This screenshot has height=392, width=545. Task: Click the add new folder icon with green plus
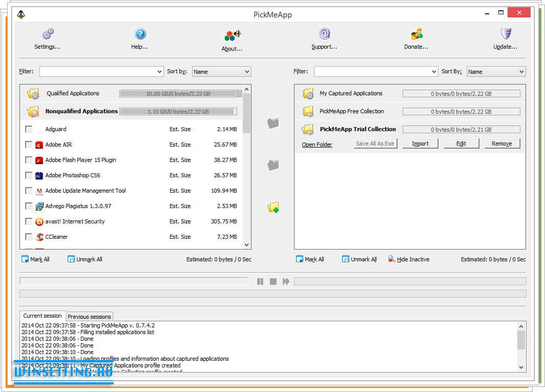click(x=273, y=208)
